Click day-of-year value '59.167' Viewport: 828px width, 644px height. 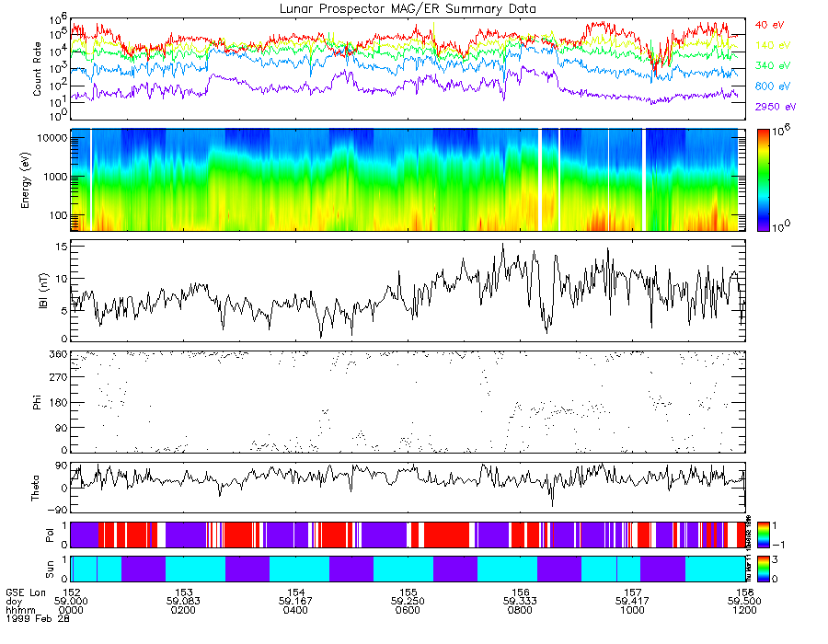coord(295,602)
